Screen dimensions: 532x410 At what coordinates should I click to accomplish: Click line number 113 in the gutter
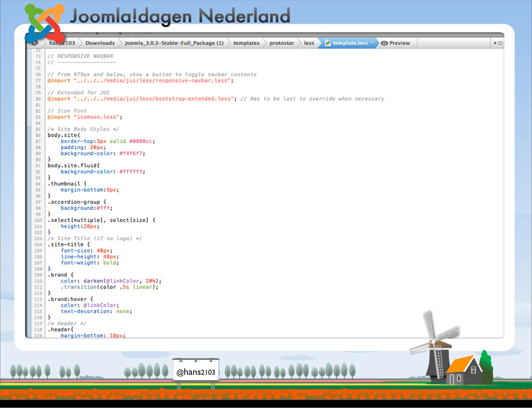pyautogui.click(x=38, y=299)
